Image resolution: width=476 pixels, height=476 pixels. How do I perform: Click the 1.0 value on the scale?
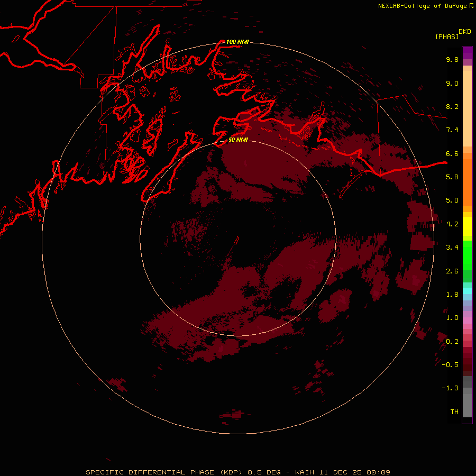pos(452,318)
